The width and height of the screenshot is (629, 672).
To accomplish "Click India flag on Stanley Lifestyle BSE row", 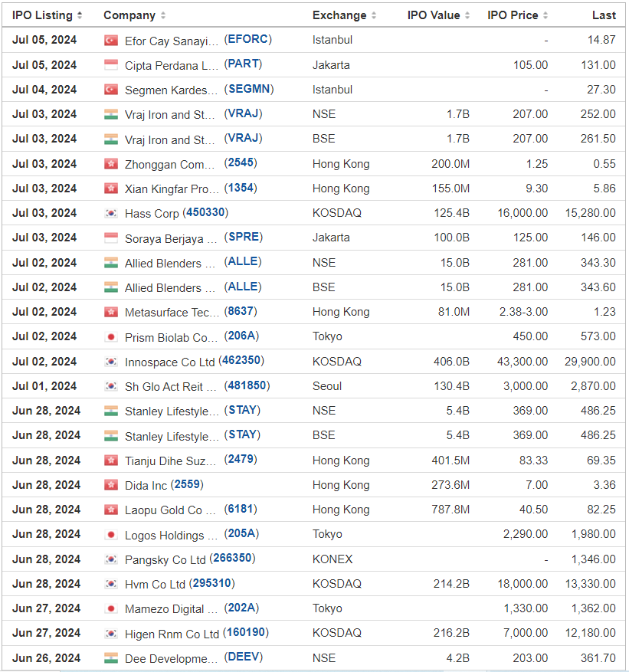I will click(x=111, y=436).
